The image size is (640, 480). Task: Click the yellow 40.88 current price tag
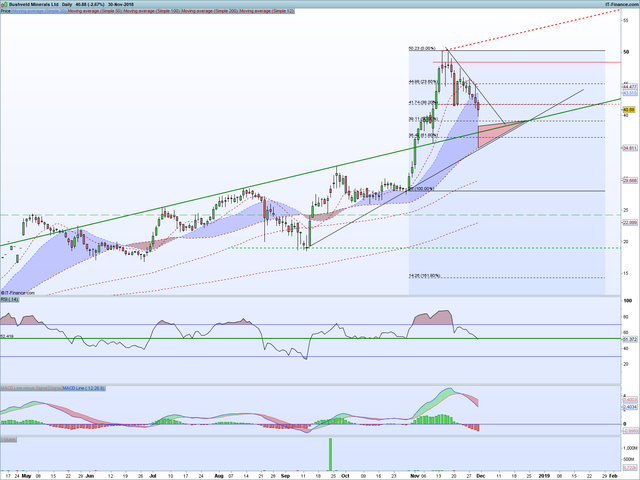point(629,110)
